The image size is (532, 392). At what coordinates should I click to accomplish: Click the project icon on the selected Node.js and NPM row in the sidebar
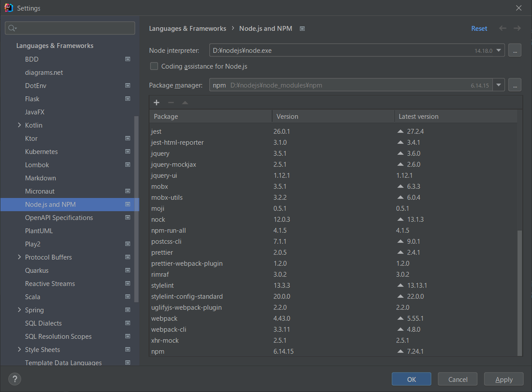(128, 204)
